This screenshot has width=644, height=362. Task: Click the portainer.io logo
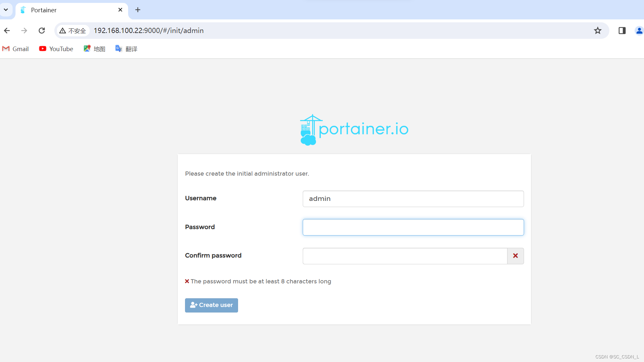point(354,130)
